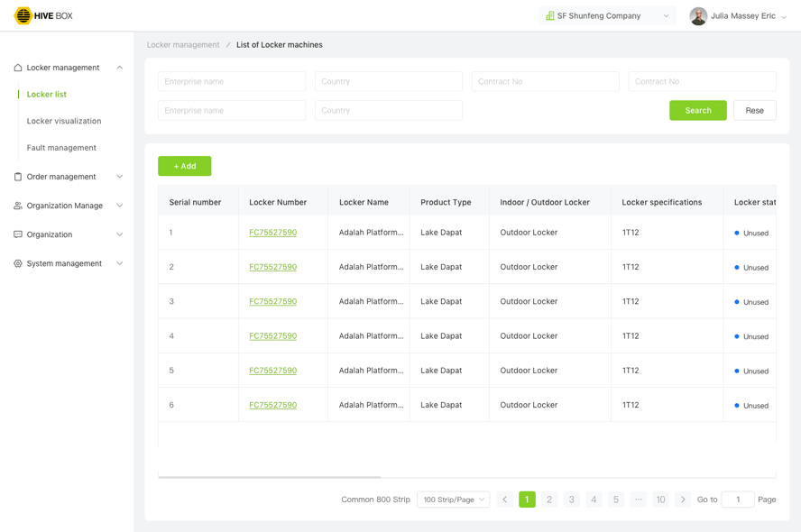
Task: Click the Organization chat icon in sidebar
Action: pyautogui.click(x=18, y=234)
